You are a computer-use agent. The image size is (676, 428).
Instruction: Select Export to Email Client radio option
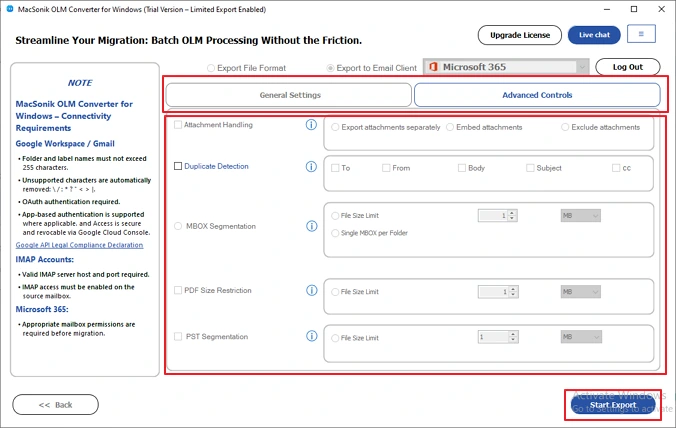coord(330,68)
